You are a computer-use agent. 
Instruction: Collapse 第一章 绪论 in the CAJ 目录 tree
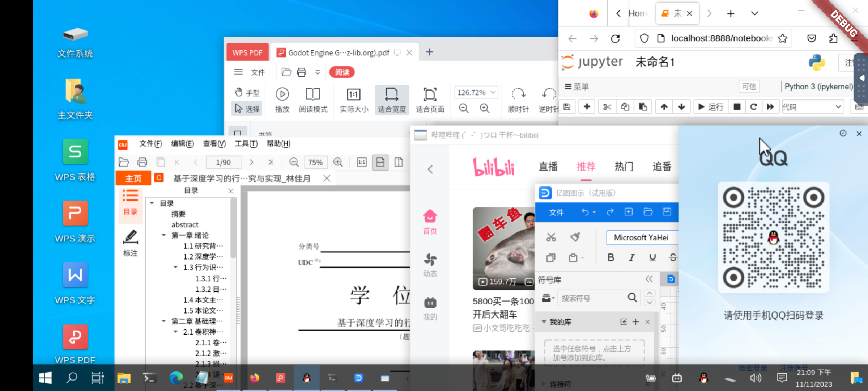tap(163, 235)
